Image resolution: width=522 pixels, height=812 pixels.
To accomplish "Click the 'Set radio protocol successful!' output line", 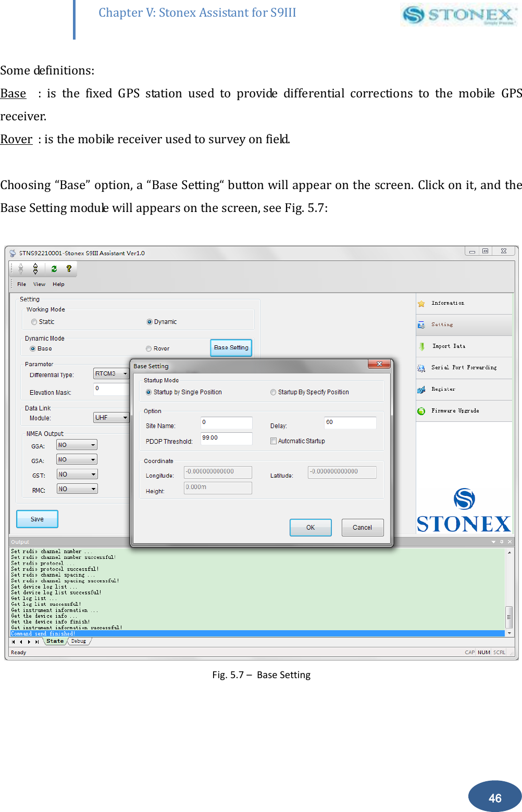I will tap(55, 569).
